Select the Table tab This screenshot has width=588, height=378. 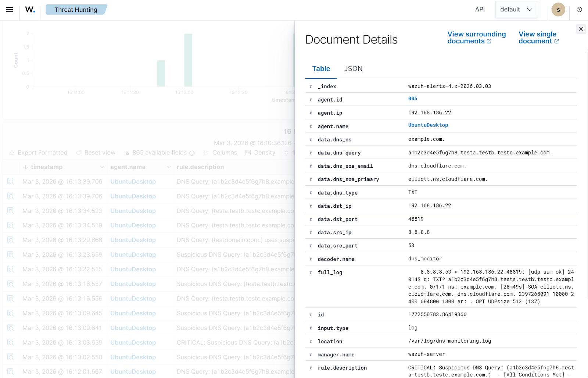[x=321, y=69]
